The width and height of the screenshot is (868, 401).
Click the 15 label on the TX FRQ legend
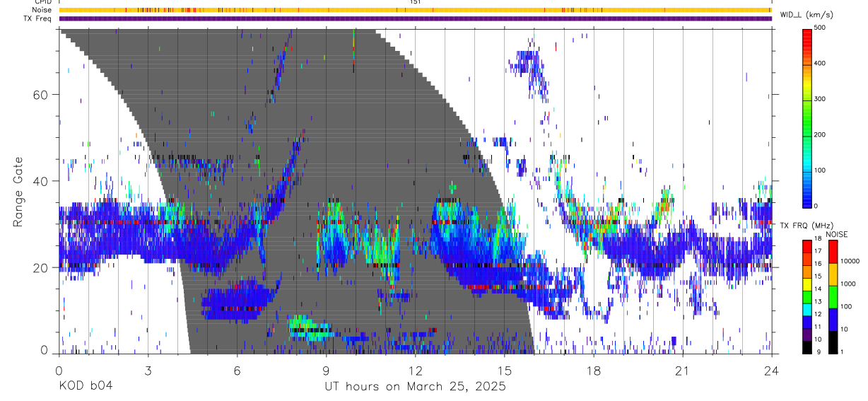[819, 277]
